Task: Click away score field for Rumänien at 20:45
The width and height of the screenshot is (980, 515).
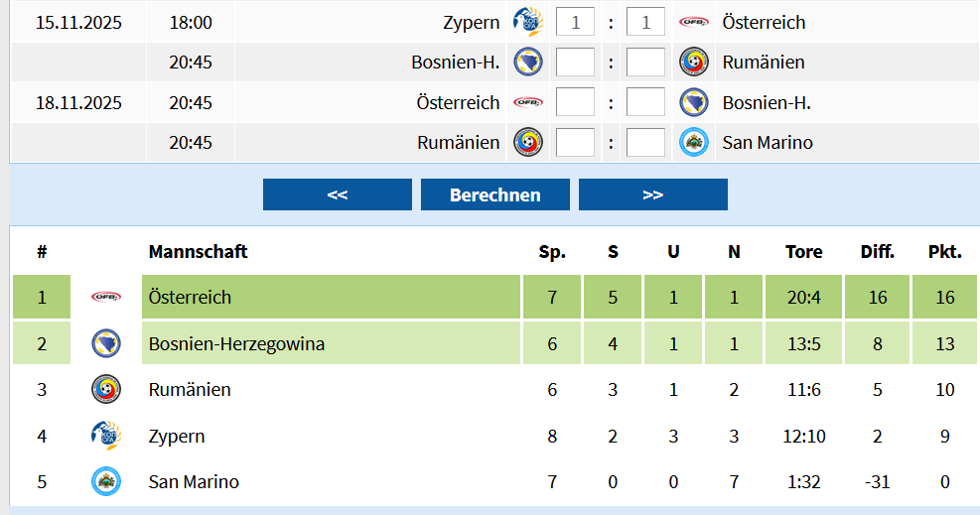Action: [646, 63]
